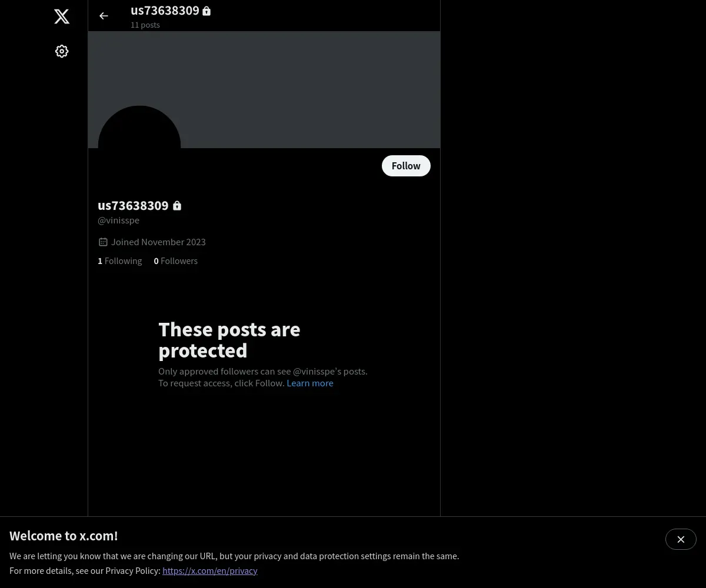Screen dimensions: 706x588
Task: Click the calendar icon near Joined date
Action: (x=103, y=242)
